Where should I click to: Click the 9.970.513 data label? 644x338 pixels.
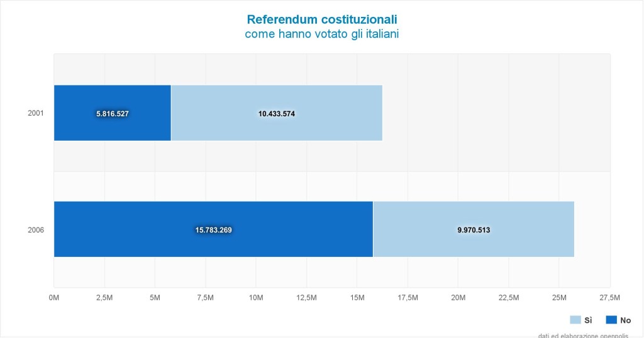click(x=474, y=230)
